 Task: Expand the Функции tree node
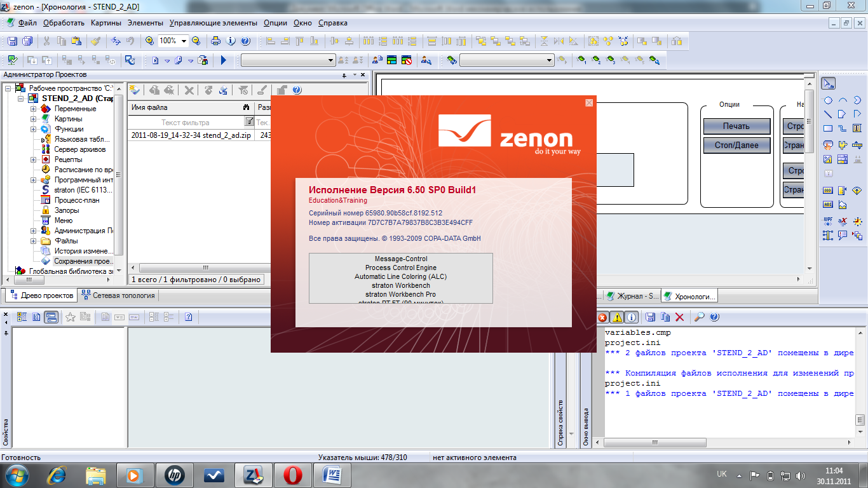pyautogui.click(x=33, y=129)
